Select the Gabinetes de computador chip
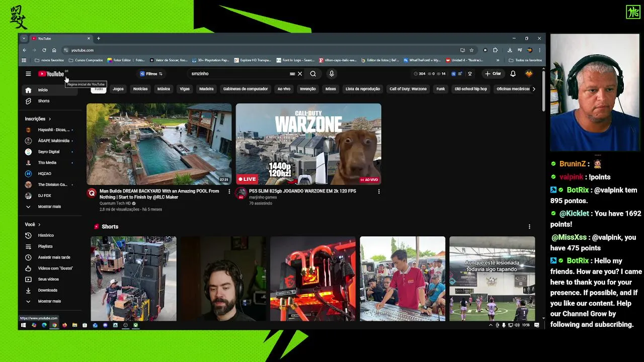The width and height of the screenshot is (644, 362). click(x=246, y=89)
